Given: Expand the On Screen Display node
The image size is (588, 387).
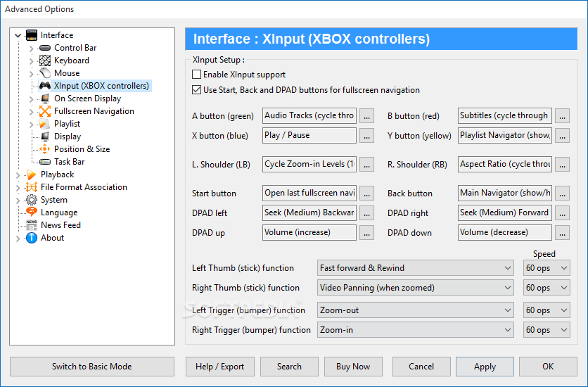Looking at the screenshot, I should point(32,99).
